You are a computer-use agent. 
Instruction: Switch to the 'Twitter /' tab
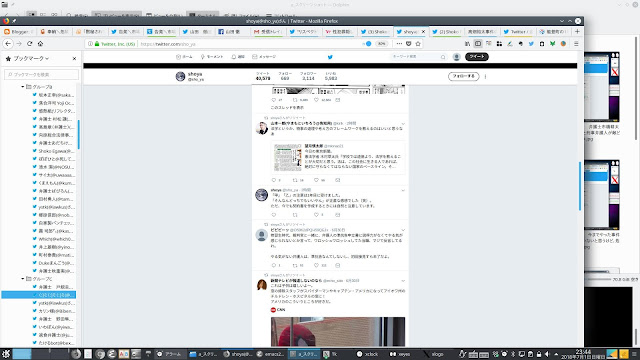517,31
